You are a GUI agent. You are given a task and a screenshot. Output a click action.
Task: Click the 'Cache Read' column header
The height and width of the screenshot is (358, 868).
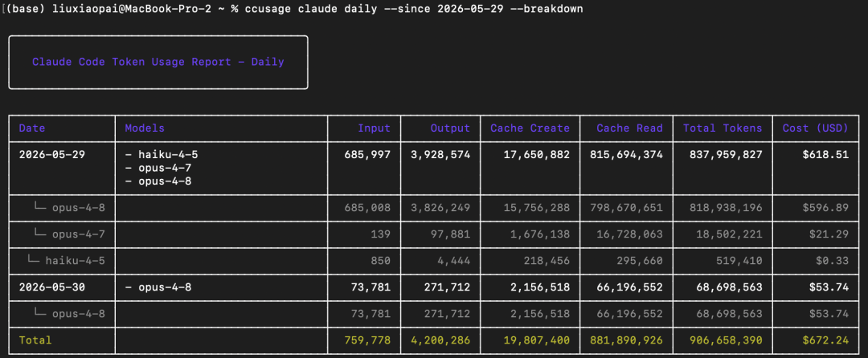click(x=629, y=128)
